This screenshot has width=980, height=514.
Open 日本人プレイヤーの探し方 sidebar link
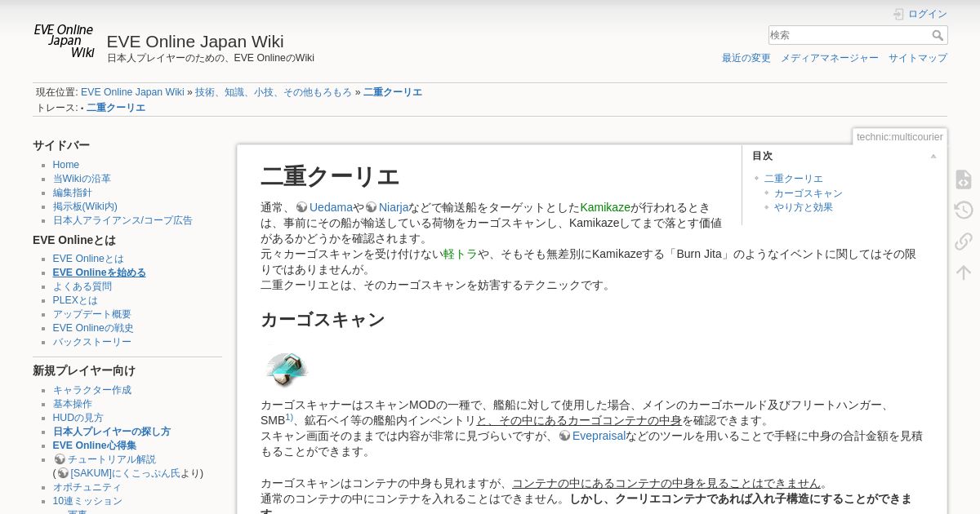112,432
